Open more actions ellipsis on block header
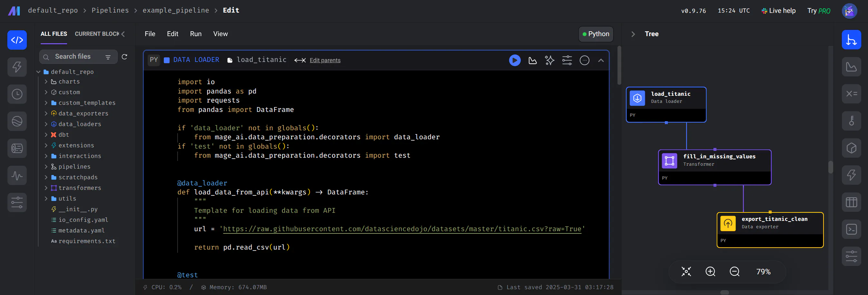 click(x=584, y=60)
